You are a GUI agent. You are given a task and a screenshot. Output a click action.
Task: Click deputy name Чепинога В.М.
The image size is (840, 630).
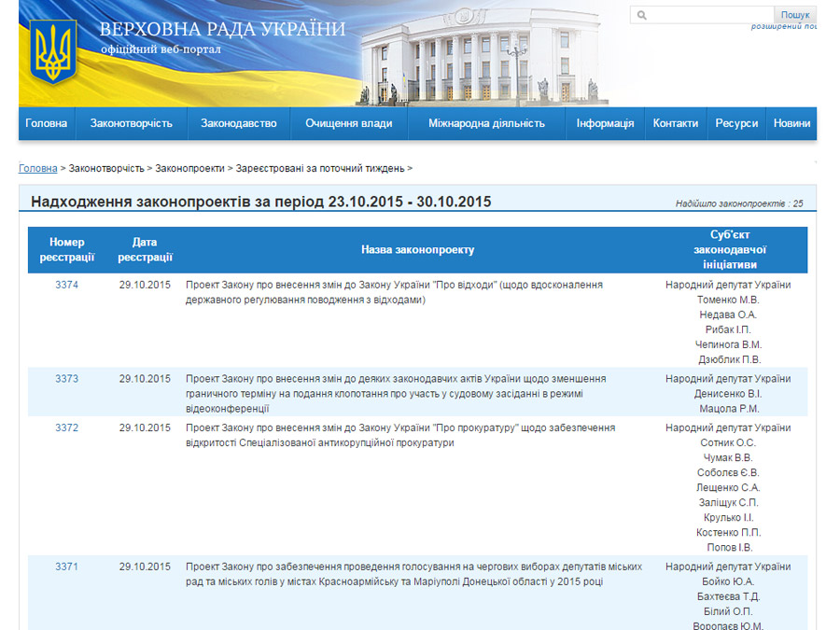pyautogui.click(x=728, y=345)
